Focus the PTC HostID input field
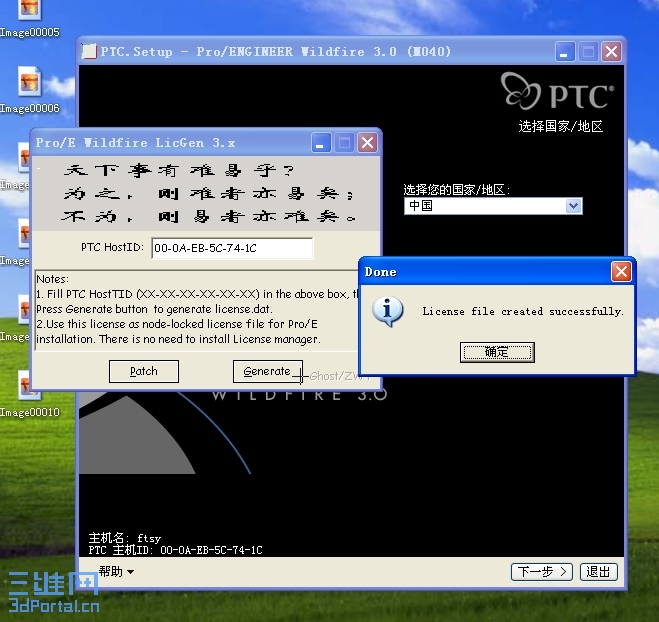Image resolution: width=659 pixels, height=622 pixels. pyautogui.click(x=232, y=248)
